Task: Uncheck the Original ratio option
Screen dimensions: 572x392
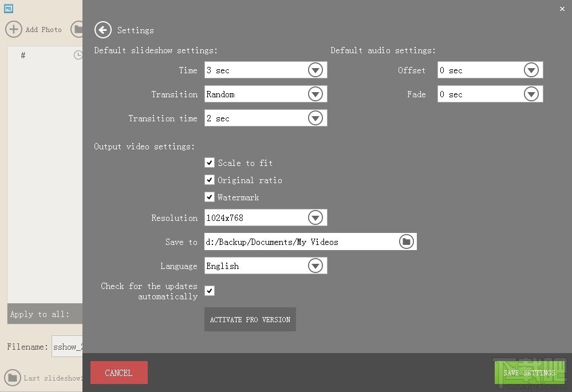Action: coord(210,180)
